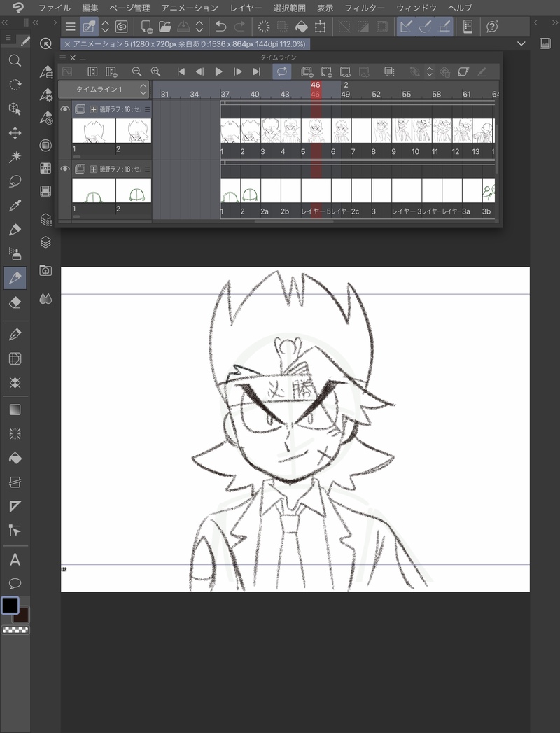
Task: Toggle transparent color swatch
Action: [x=15, y=630]
